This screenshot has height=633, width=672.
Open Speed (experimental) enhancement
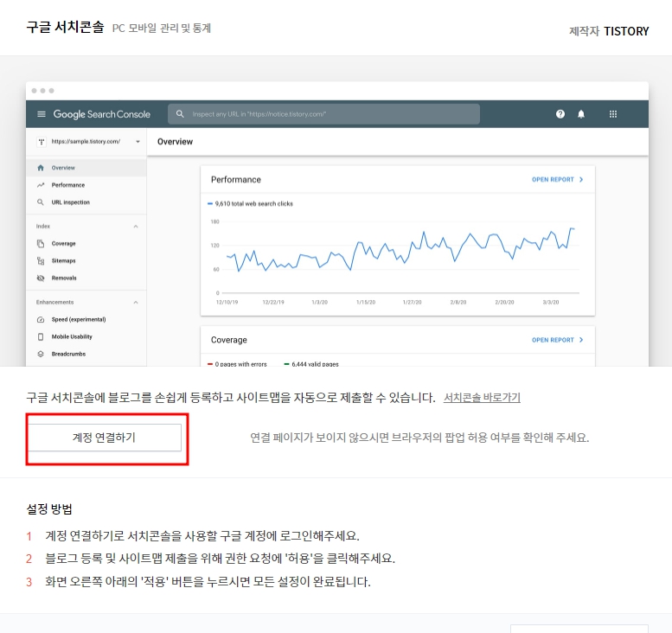(x=86, y=319)
